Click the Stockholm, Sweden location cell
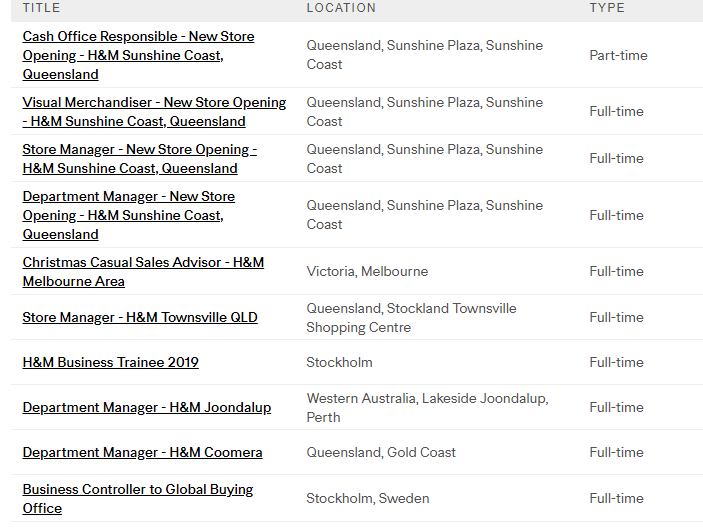The height and width of the screenshot is (528, 703). 367,498
